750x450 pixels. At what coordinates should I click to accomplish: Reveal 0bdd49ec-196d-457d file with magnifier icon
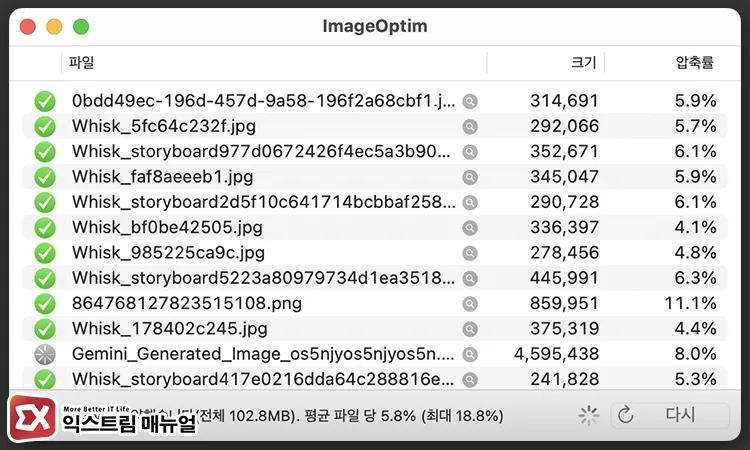[470, 101]
